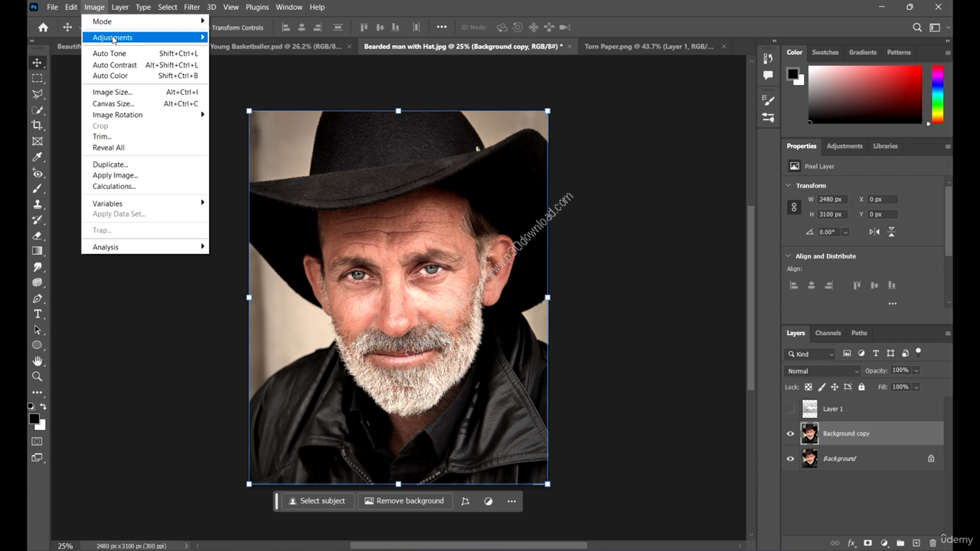Open the blend mode Normal dropdown

pos(822,371)
